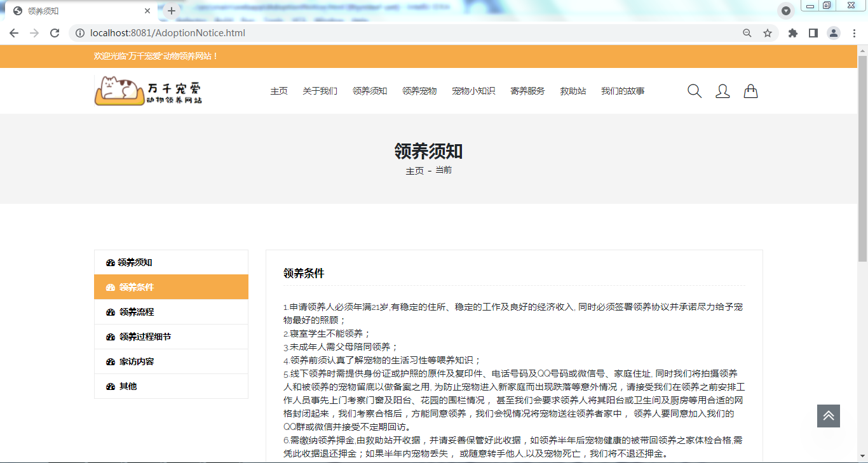Click the dashboard icon beside 领养须知 in sidebar
Viewport: 868px width, 463px height.
111,262
